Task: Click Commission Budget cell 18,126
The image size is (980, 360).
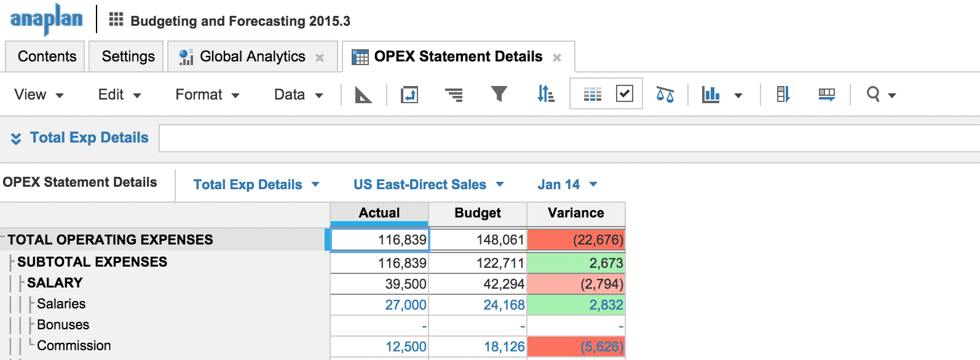Action: coord(478,346)
